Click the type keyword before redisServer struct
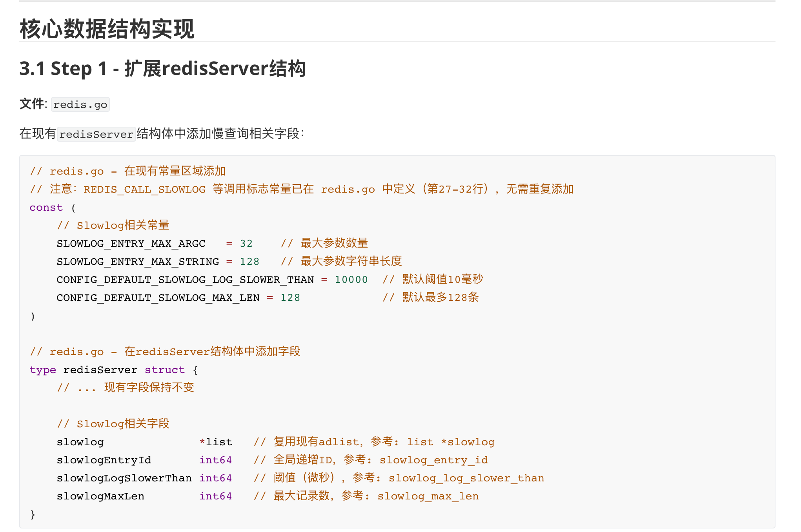The width and height of the screenshot is (801, 532). pos(43,370)
